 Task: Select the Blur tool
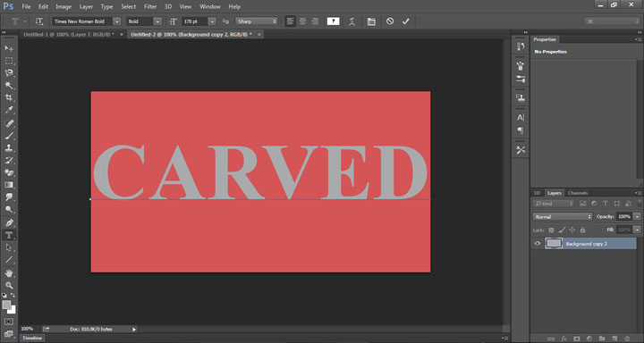pos(9,197)
